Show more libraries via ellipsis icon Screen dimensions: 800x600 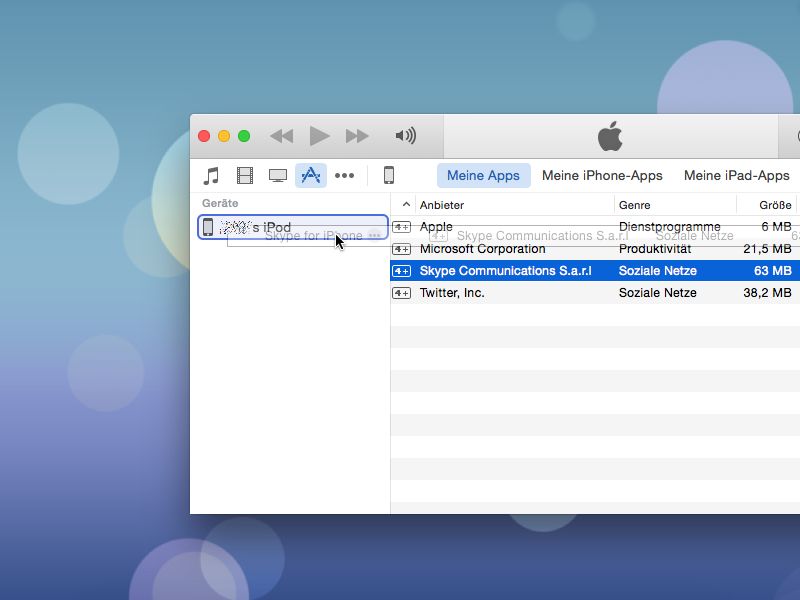pyautogui.click(x=344, y=176)
